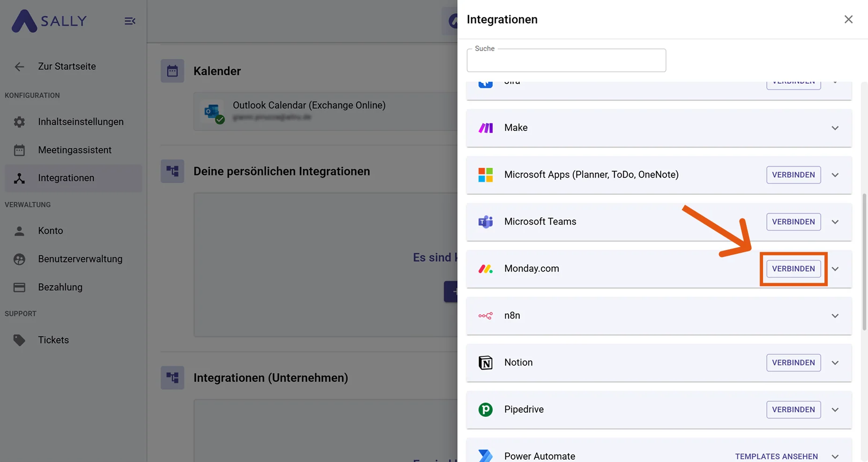Expand the Make integration row

point(835,128)
